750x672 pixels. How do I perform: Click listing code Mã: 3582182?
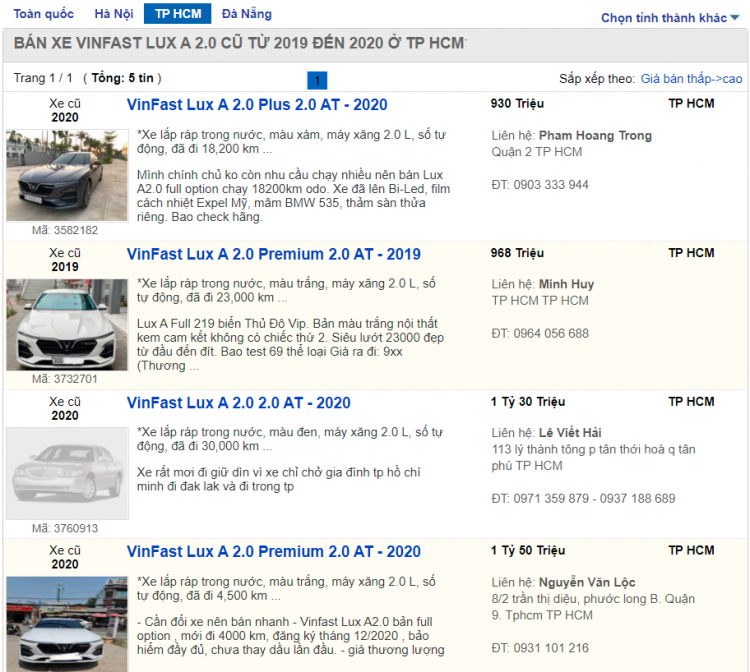coord(65,230)
